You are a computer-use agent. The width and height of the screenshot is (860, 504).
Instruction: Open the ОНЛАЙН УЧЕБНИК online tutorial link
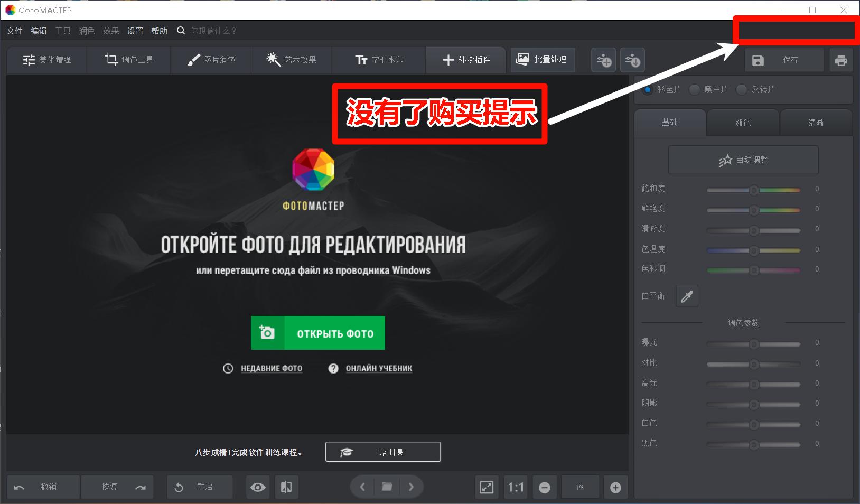pos(379,368)
